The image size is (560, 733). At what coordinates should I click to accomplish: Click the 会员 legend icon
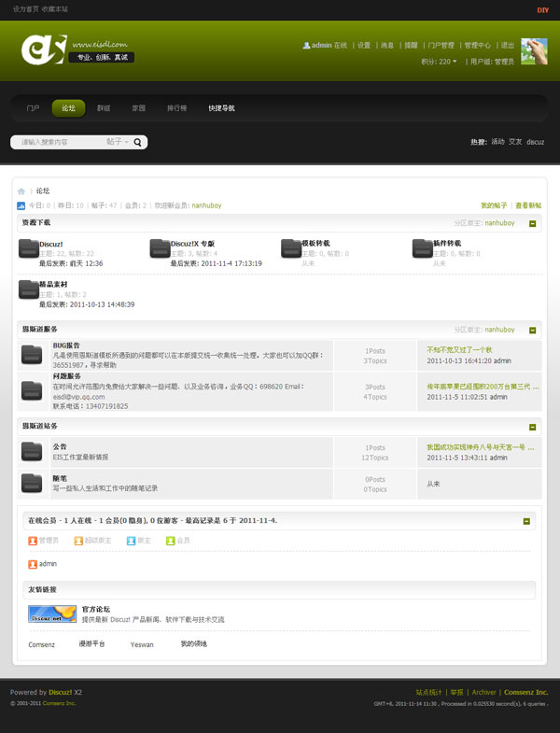pos(171,541)
